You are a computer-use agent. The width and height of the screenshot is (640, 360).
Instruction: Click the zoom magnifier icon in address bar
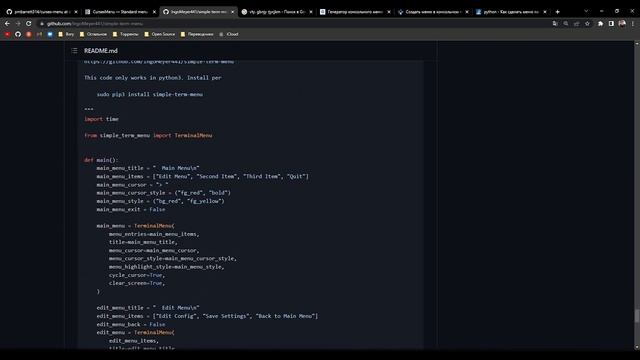(566, 24)
